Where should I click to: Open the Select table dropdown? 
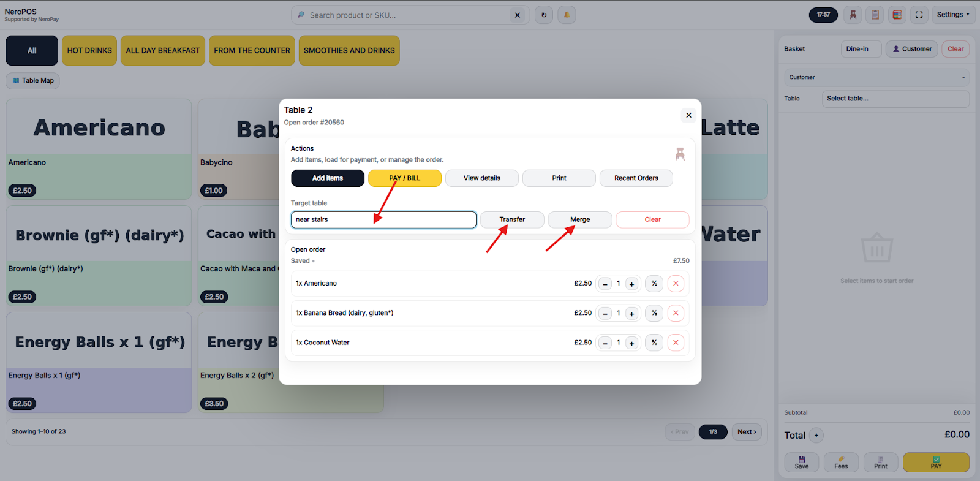(895, 99)
